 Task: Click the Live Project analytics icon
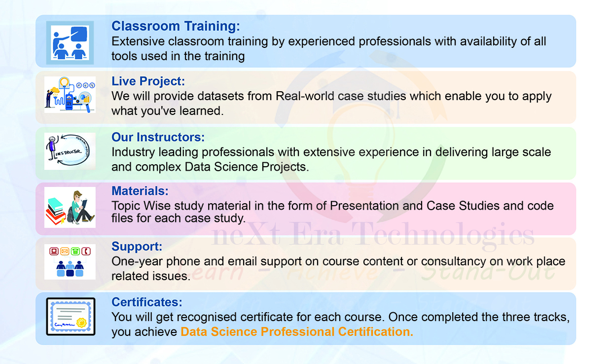pyautogui.click(x=70, y=94)
